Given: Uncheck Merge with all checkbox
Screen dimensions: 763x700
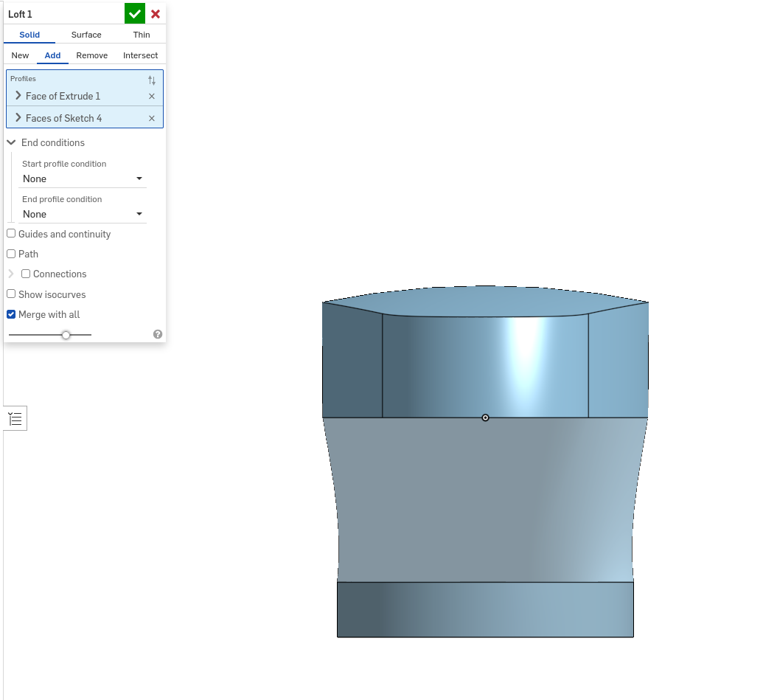Looking at the screenshot, I should point(11,314).
